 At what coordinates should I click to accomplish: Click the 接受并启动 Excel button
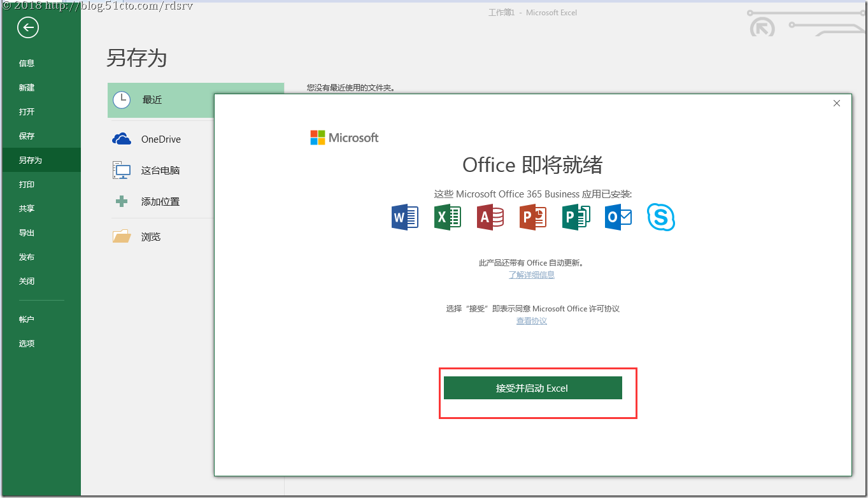pos(532,388)
